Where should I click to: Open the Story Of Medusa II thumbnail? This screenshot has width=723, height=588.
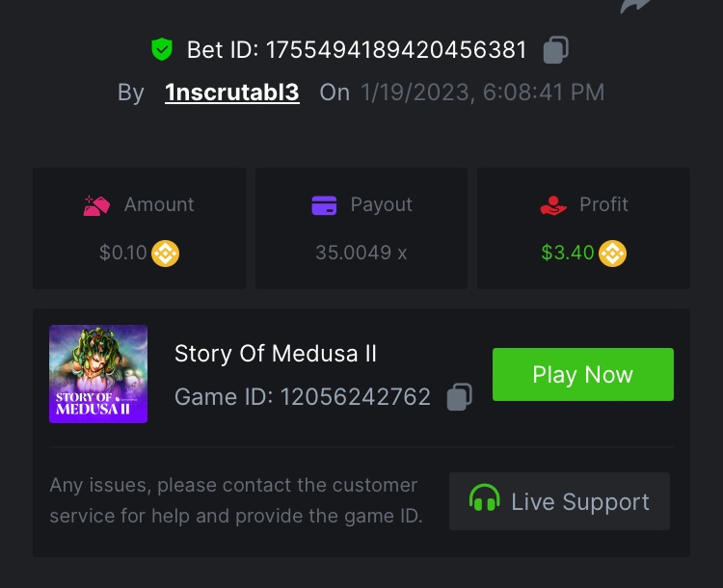click(98, 374)
